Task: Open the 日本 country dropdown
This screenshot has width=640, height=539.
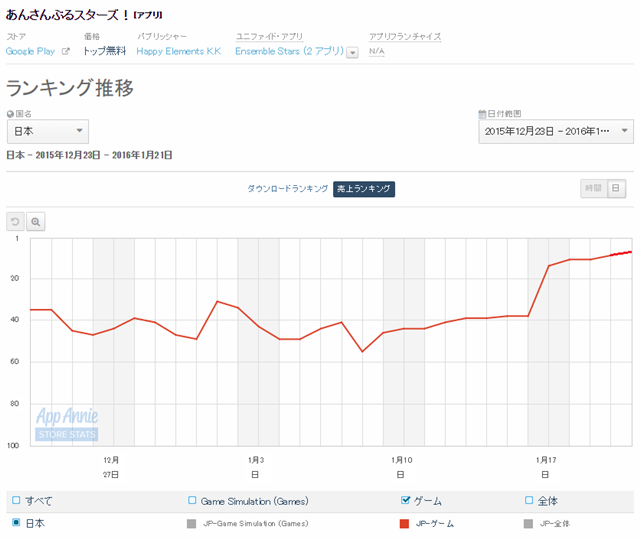Action: click(47, 131)
